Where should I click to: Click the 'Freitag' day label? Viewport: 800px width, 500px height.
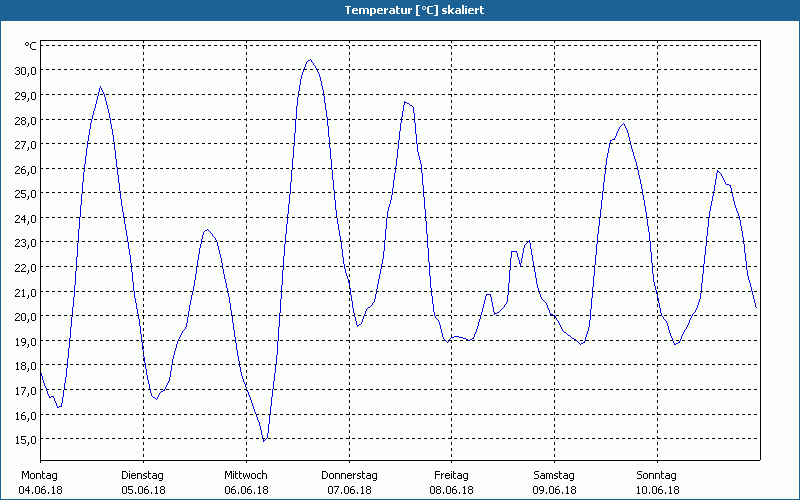click(451, 475)
